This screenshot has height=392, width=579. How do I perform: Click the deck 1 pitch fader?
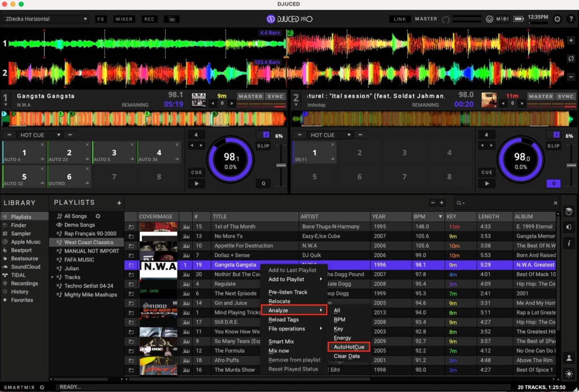[280, 165]
